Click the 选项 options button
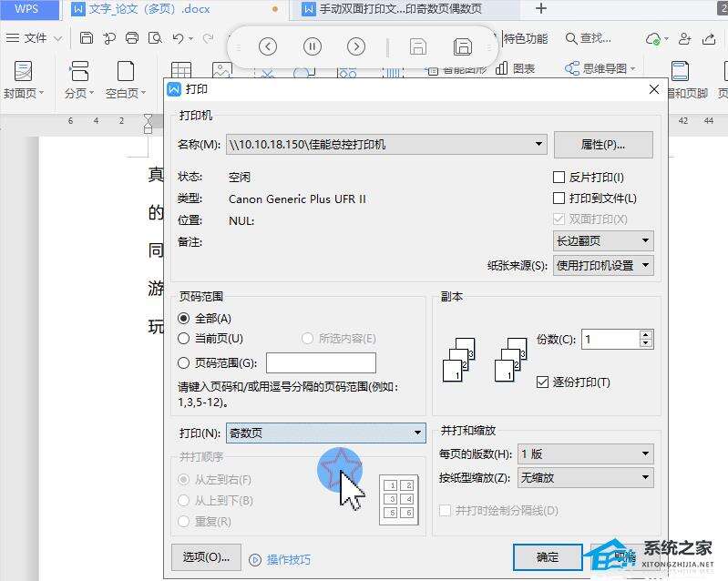This screenshot has height=581, width=728. 206,557
